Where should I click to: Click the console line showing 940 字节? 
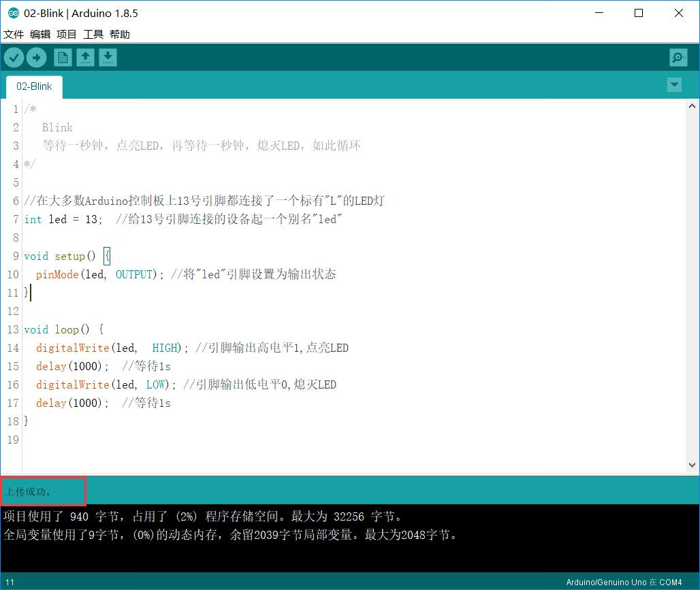[x=204, y=517]
